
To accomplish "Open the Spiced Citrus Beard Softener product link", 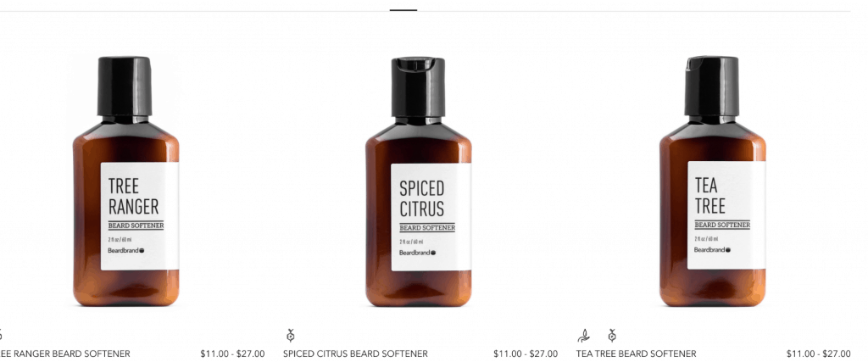I will pyautogui.click(x=355, y=354).
